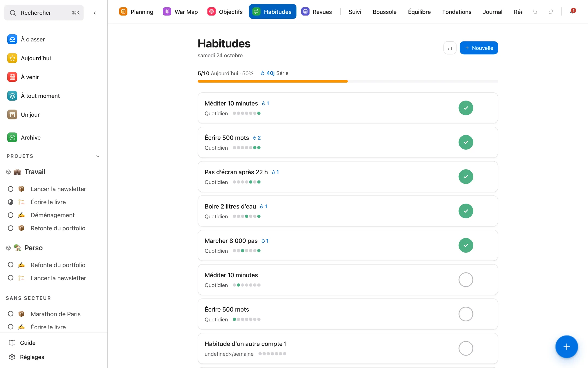Open the À venir calendar icon

click(12, 77)
